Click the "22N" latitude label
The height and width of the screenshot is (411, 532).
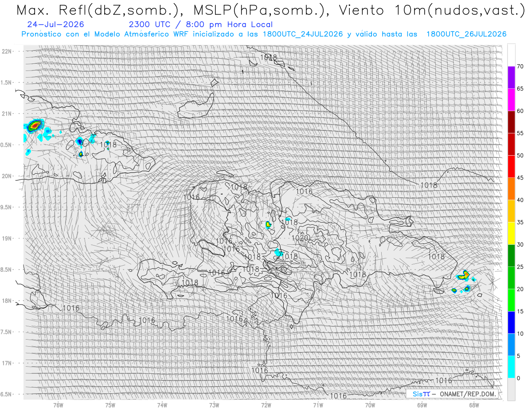pyautogui.click(x=7, y=51)
